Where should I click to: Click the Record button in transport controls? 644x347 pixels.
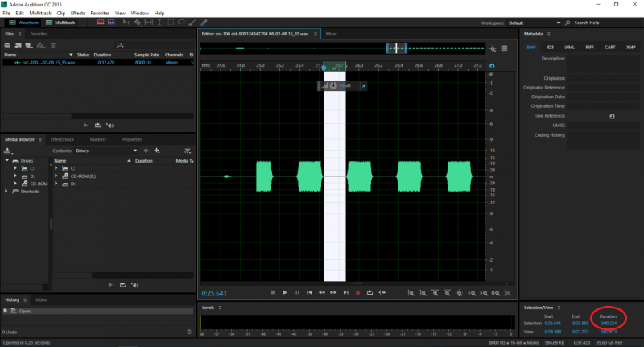point(357,292)
